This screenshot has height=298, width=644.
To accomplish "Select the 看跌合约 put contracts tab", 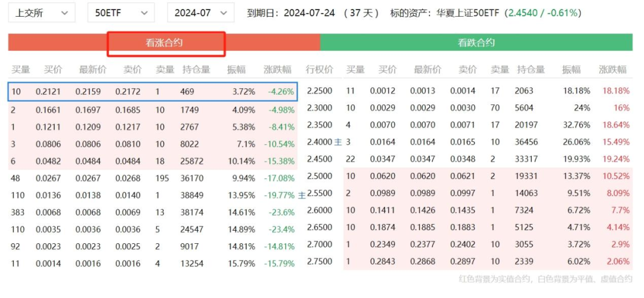I will tap(476, 43).
